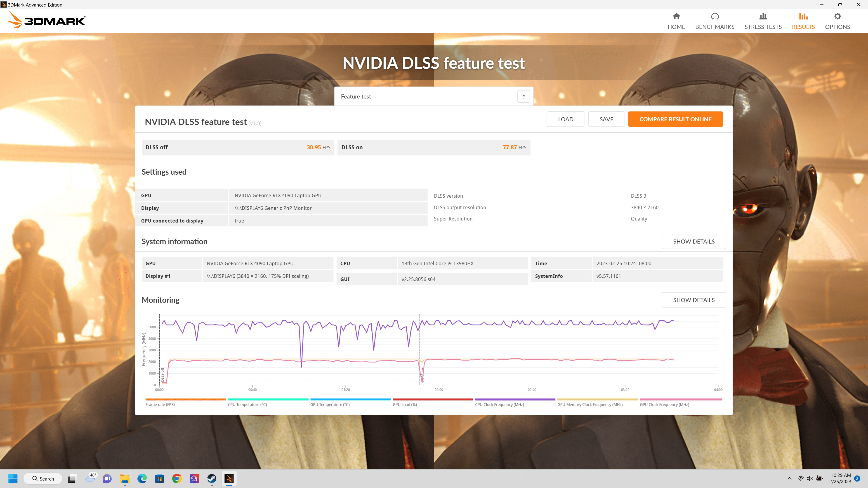The image size is (868, 488).
Task: Click the taskbar Search box
Action: pos(43,479)
